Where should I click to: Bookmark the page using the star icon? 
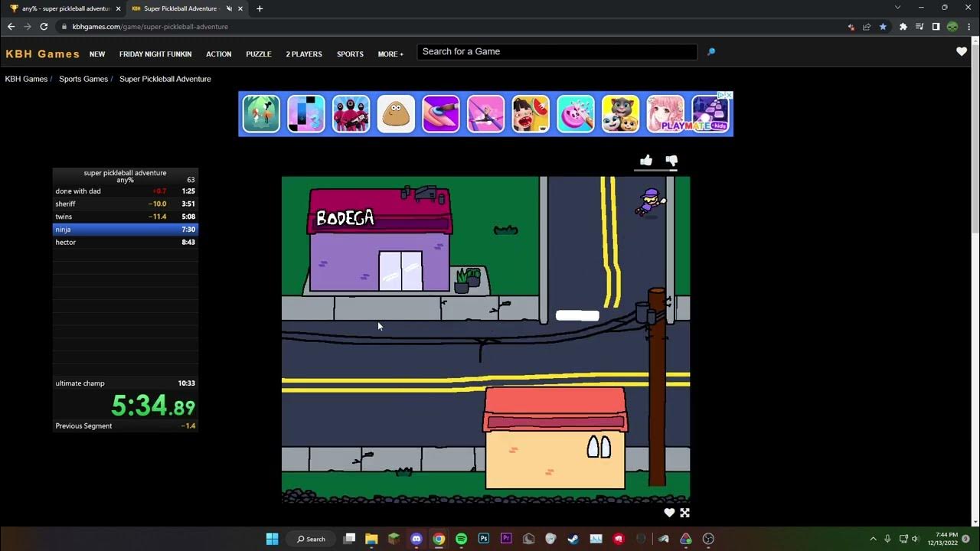pos(883,26)
